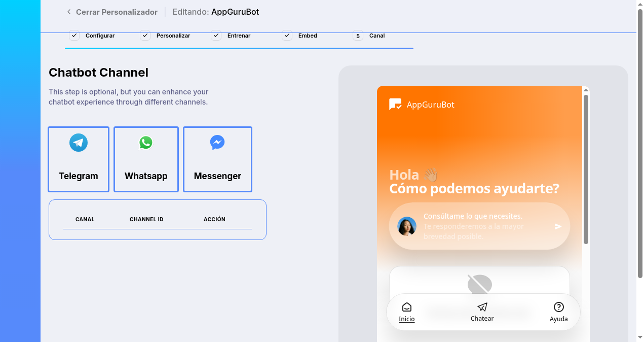Click the step progress bar
644x342 pixels.
[x=239, y=48]
